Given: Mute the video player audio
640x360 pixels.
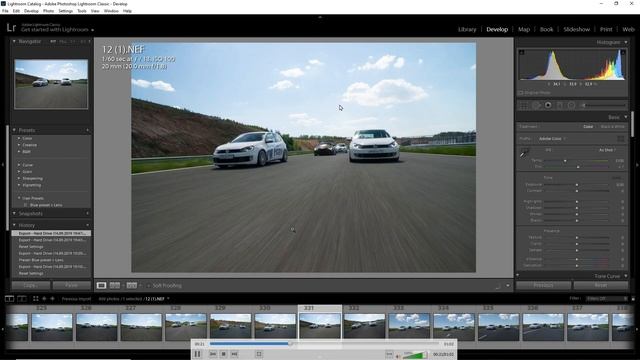Looking at the screenshot, I should pyautogui.click(x=398, y=356).
